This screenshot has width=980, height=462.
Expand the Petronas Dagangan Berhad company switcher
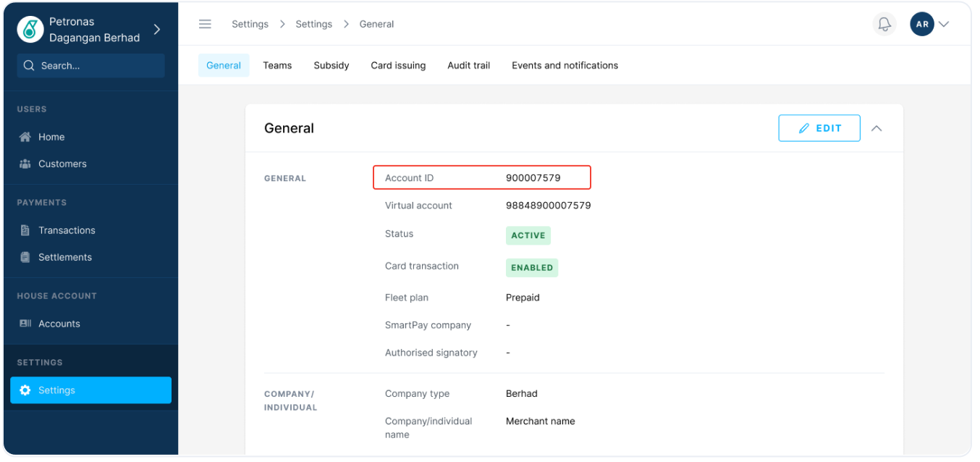pyautogui.click(x=157, y=29)
